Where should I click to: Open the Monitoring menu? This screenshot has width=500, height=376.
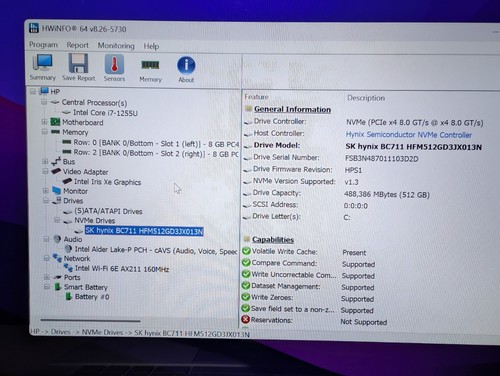[116, 46]
